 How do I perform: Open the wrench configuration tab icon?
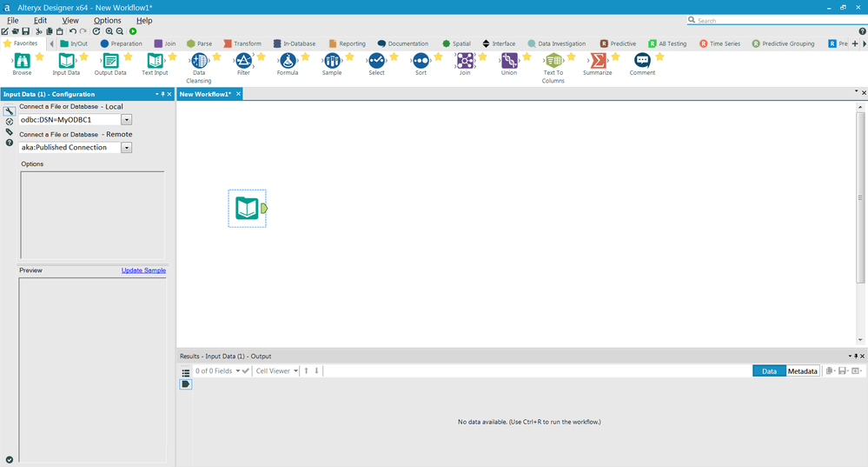coord(10,111)
